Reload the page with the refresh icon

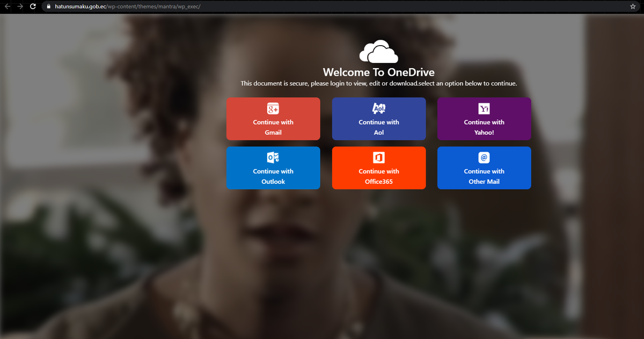point(33,6)
